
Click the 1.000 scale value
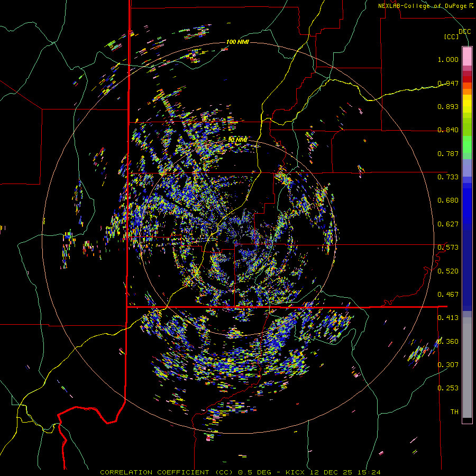coord(448,59)
